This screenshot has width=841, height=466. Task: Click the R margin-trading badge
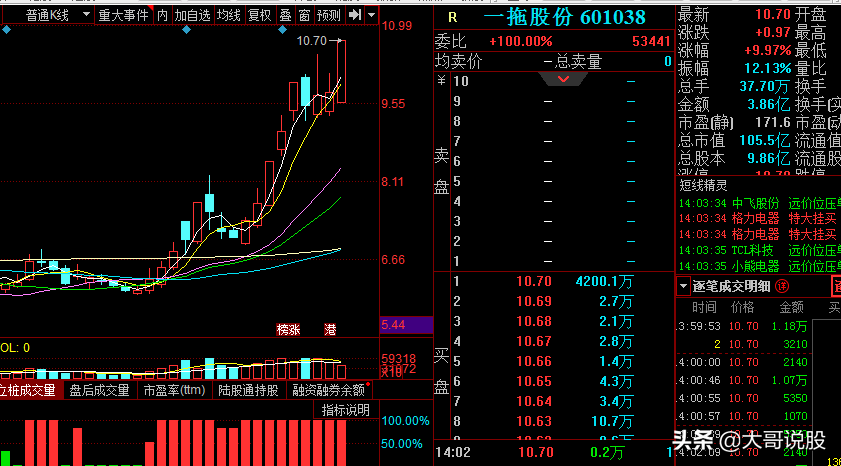453,18
